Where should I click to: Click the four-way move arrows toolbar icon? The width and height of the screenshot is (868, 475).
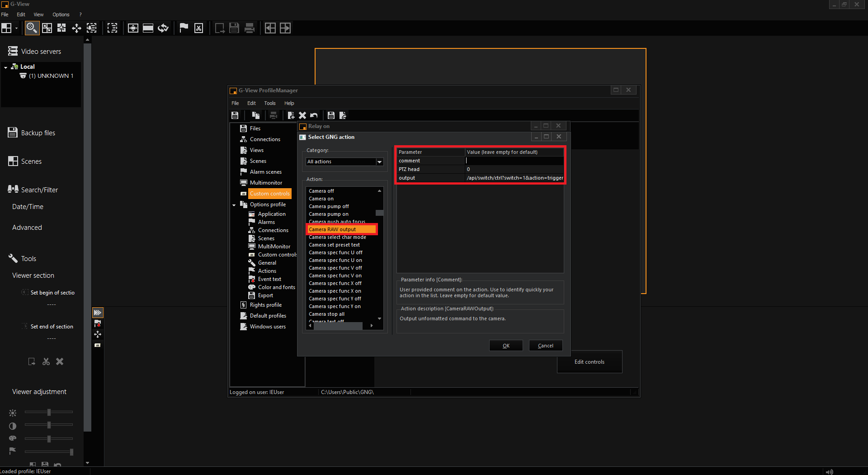[x=76, y=28]
